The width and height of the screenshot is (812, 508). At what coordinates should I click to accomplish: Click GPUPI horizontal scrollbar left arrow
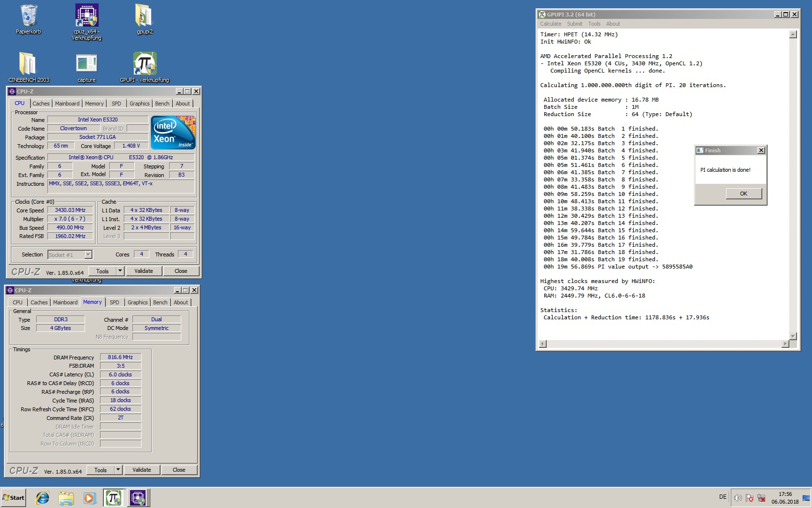[543, 344]
